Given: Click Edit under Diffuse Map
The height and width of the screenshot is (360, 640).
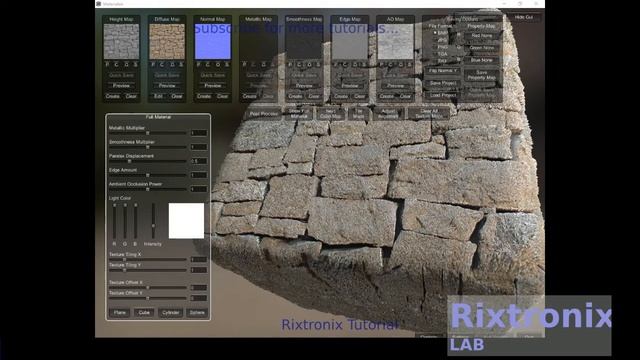Looking at the screenshot, I should [x=158, y=96].
